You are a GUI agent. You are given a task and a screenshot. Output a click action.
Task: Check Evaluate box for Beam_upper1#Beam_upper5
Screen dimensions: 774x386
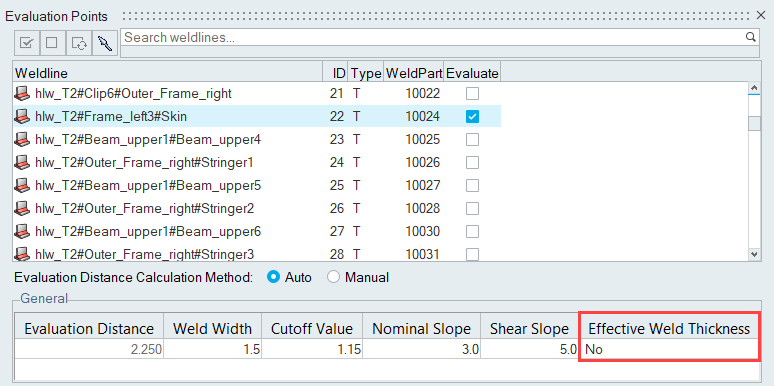(x=472, y=186)
